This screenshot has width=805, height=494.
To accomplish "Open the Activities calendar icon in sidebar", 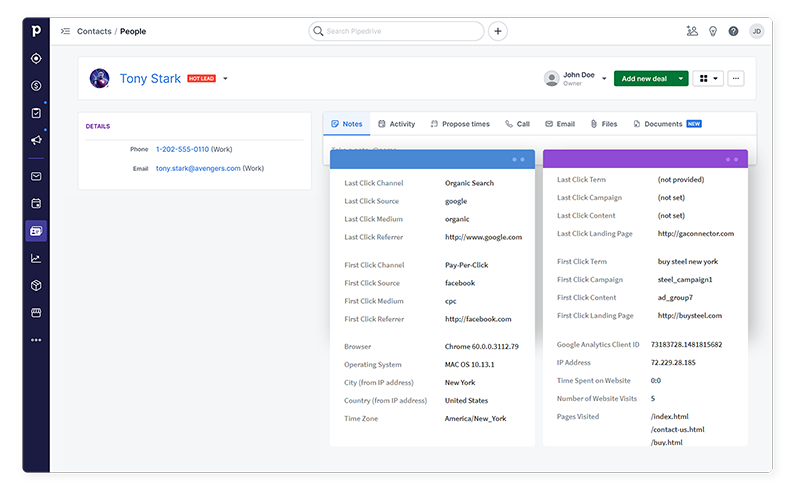I will 36,203.
